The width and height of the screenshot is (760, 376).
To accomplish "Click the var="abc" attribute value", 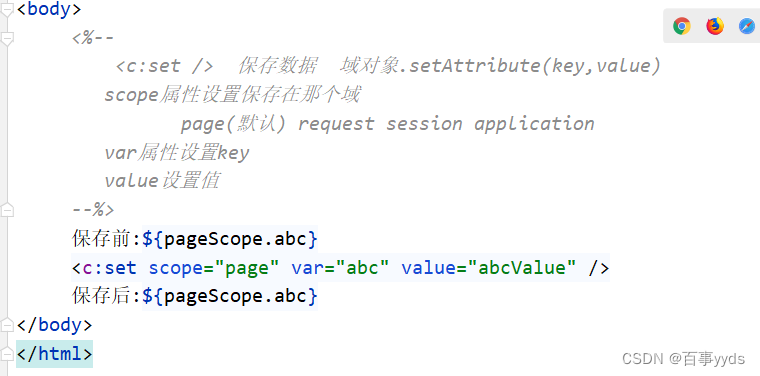I will (362, 267).
